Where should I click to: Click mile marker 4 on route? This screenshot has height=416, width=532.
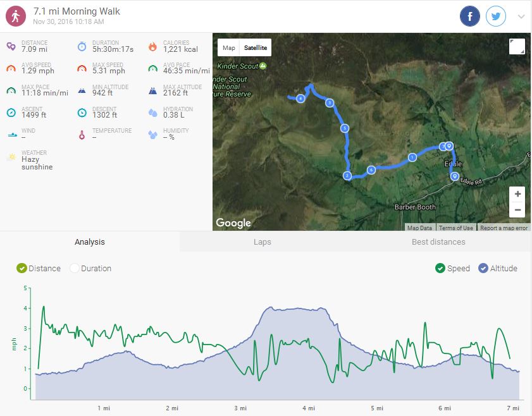coord(300,99)
